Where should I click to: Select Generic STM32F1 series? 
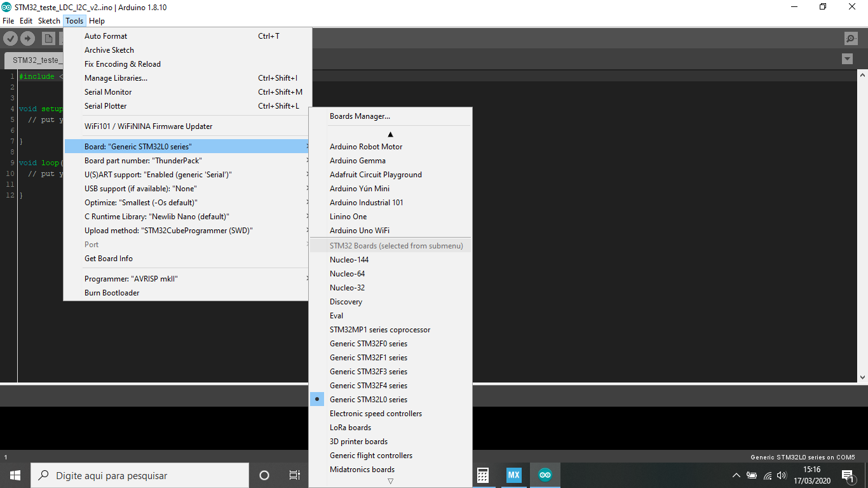390,358
